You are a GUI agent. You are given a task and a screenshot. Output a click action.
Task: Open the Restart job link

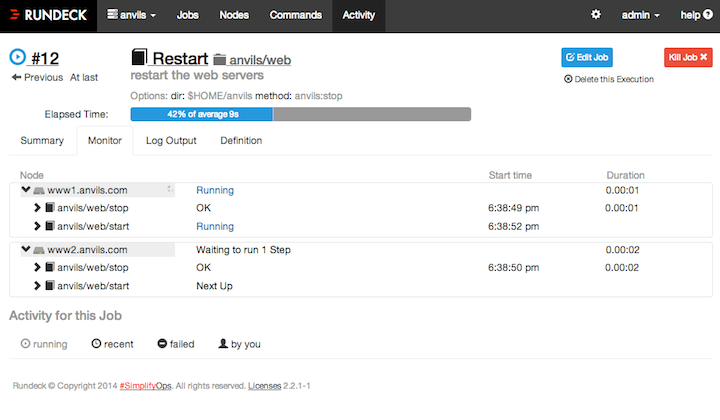pos(180,58)
